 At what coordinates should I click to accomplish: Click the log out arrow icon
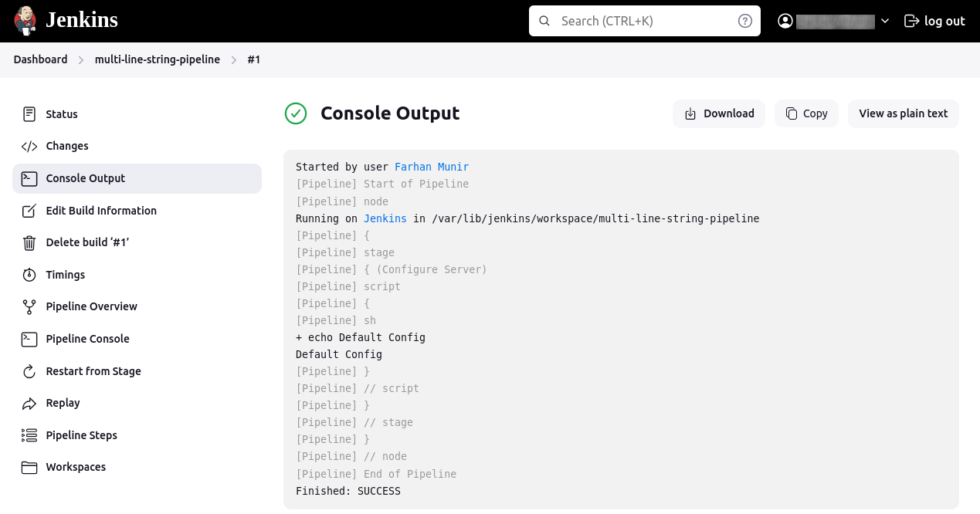pyautogui.click(x=911, y=21)
